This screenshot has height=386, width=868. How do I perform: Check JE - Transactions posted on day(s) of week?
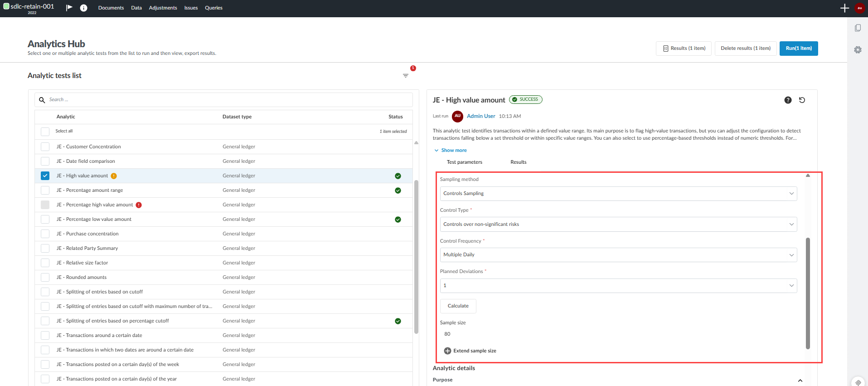point(45,365)
